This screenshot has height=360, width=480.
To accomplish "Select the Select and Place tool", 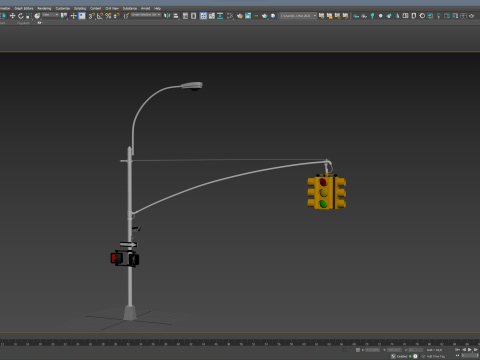I will tap(37, 16).
